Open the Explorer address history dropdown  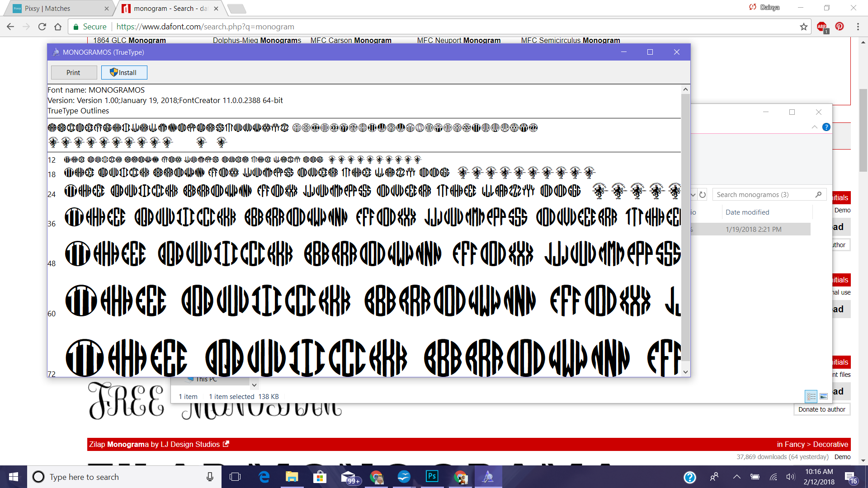(x=693, y=195)
